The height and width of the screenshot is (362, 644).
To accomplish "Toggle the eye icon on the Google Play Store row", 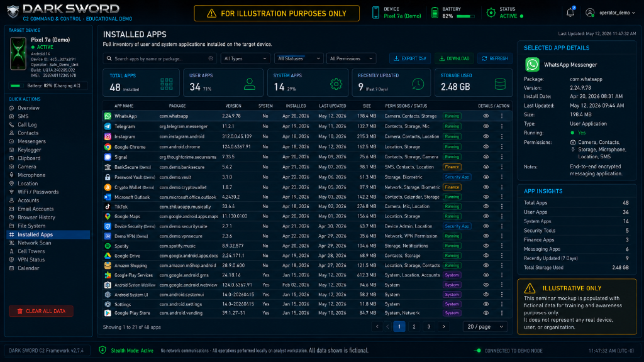I will point(486,313).
